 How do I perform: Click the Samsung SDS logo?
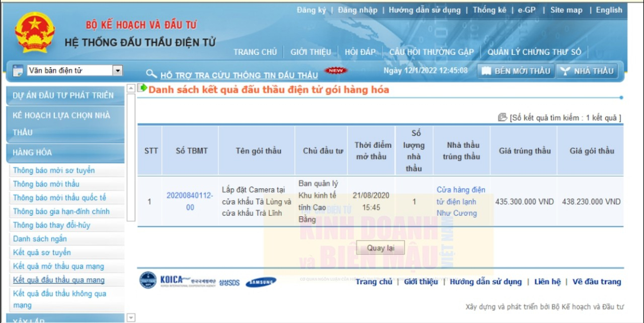tap(229, 283)
